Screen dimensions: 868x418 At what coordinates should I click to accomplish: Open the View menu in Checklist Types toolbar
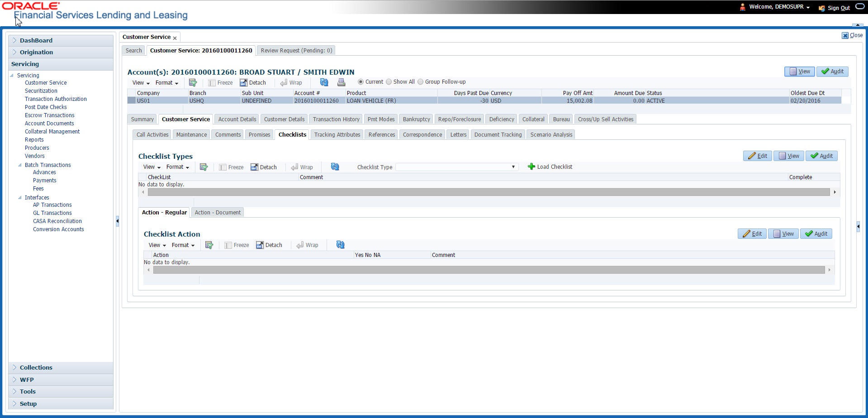[x=152, y=167]
